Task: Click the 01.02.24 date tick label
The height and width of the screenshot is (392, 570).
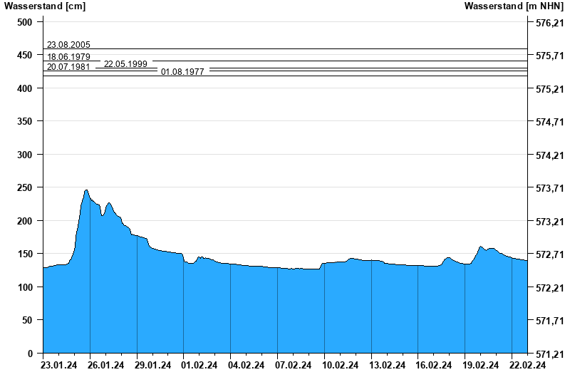Action: [199, 366]
